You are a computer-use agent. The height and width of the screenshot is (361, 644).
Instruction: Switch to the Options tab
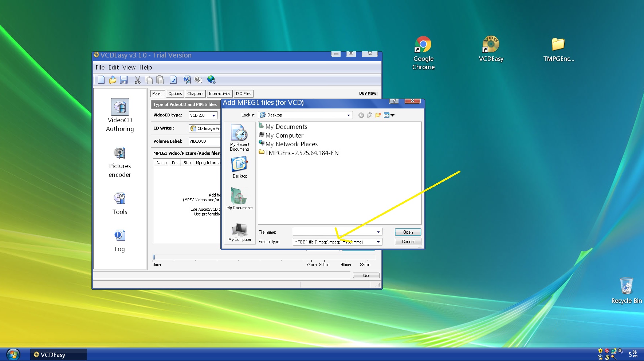[x=175, y=94]
